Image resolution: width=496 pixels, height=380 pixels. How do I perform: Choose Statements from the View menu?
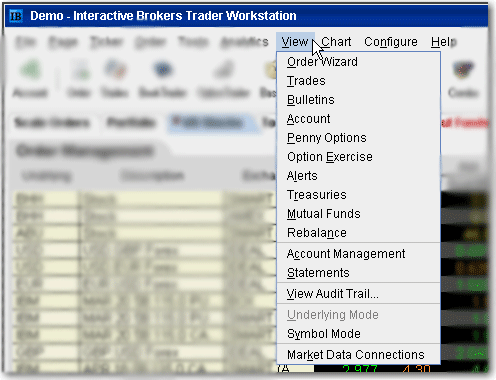click(x=359, y=273)
